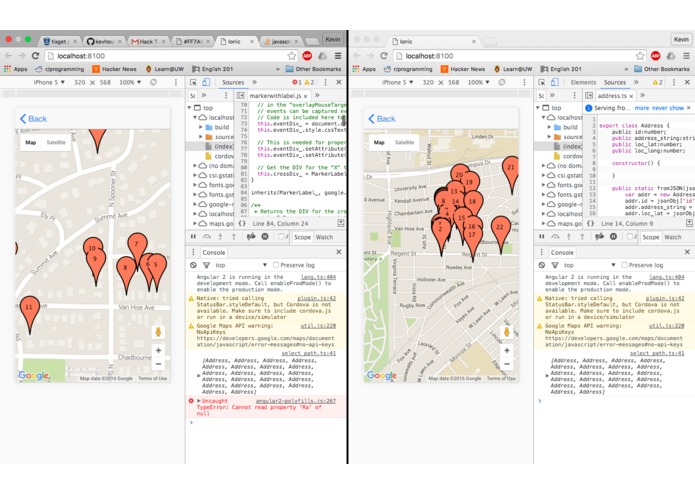Open Elements panel tab in right DevTools
The image size is (695, 494).
point(583,82)
